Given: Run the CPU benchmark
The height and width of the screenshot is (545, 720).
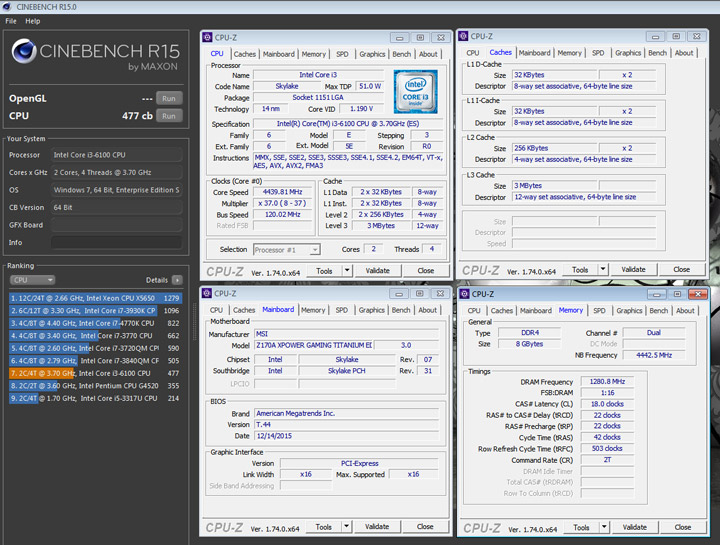Looking at the screenshot, I should click(170, 116).
